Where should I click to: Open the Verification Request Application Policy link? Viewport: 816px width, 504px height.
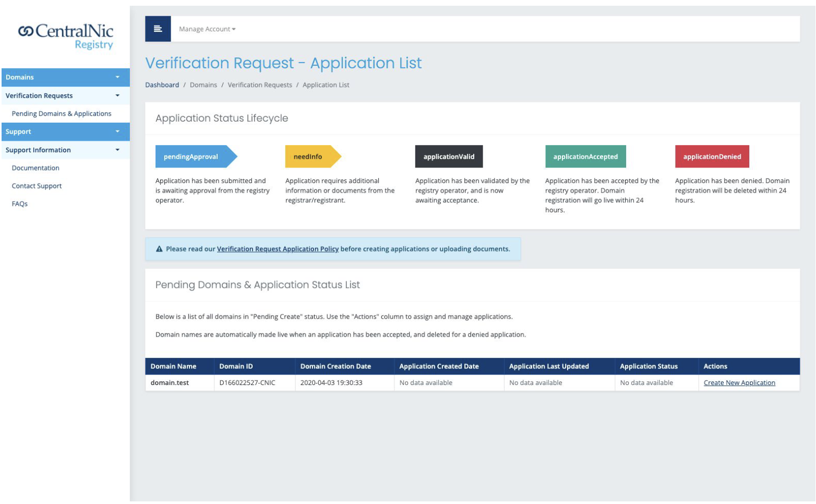coord(278,249)
